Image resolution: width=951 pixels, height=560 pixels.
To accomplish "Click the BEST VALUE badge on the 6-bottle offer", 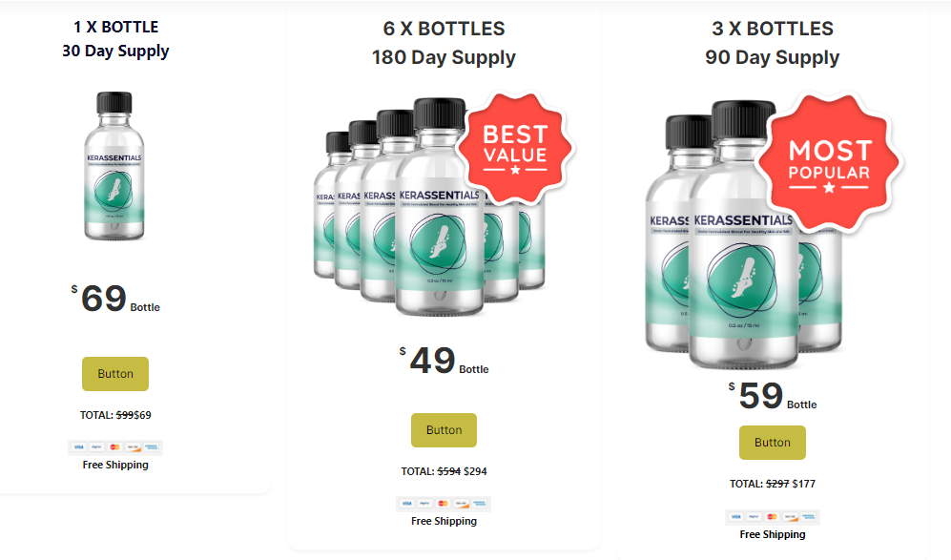I will 515,146.
